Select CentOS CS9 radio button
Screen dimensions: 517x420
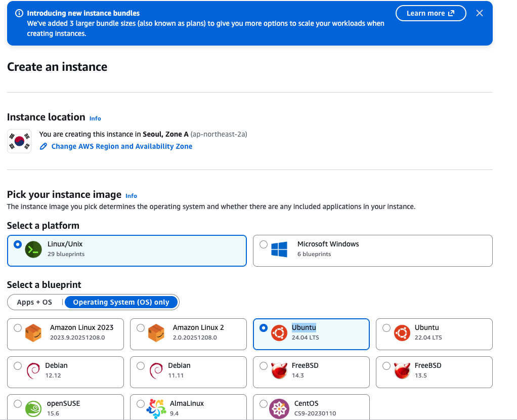pyautogui.click(x=264, y=404)
